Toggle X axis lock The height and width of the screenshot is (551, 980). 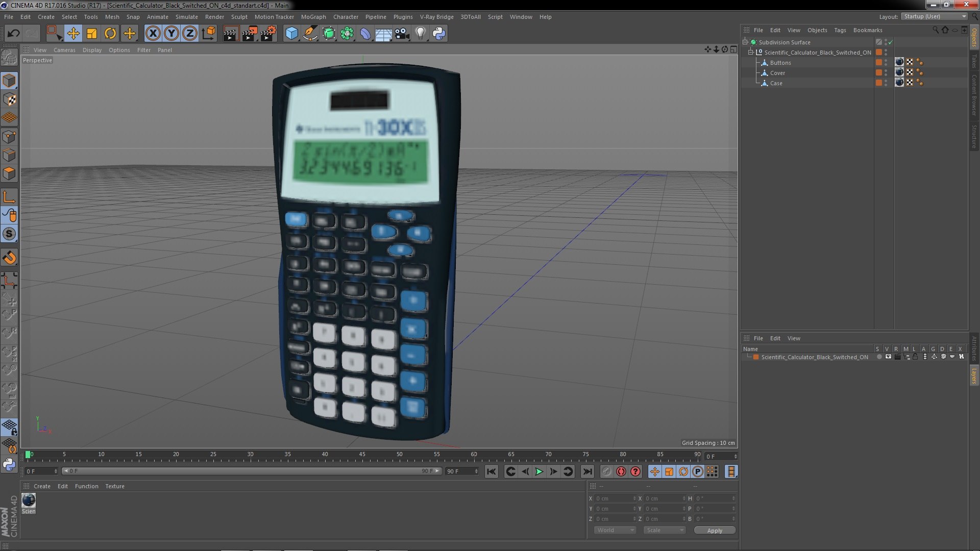153,34
